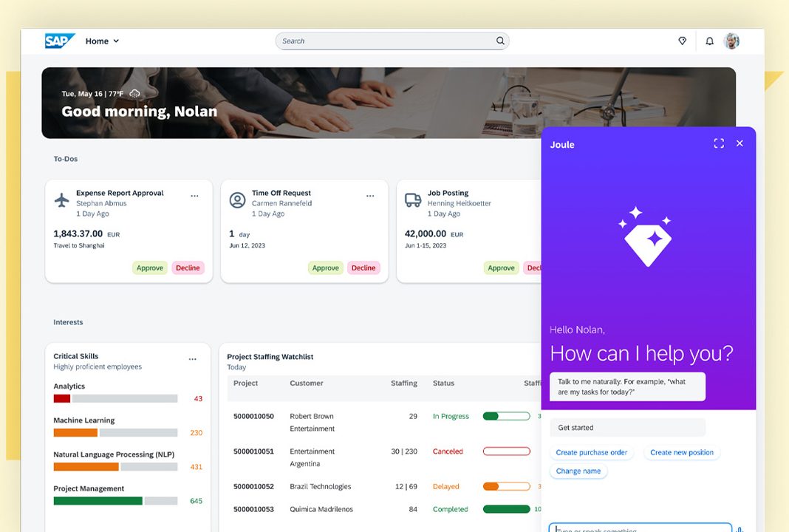Click the Completed row's green progress bar

(x=506, y=509)
